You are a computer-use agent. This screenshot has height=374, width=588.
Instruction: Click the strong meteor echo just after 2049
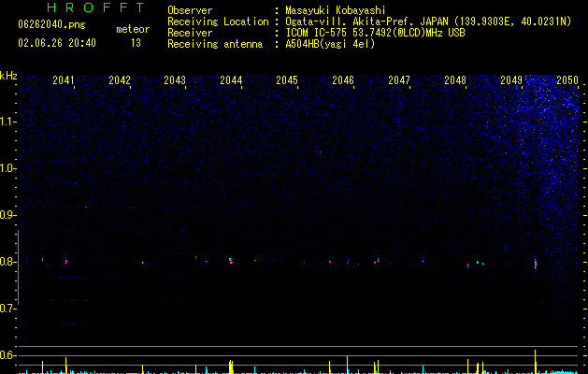pos(535,264)
